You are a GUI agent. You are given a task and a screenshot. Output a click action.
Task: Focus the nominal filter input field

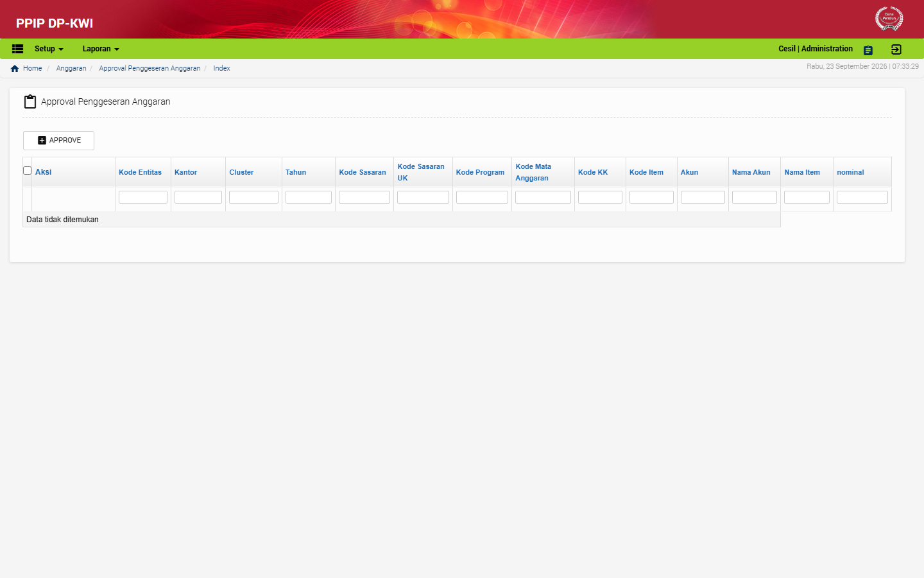pos(862,197)
